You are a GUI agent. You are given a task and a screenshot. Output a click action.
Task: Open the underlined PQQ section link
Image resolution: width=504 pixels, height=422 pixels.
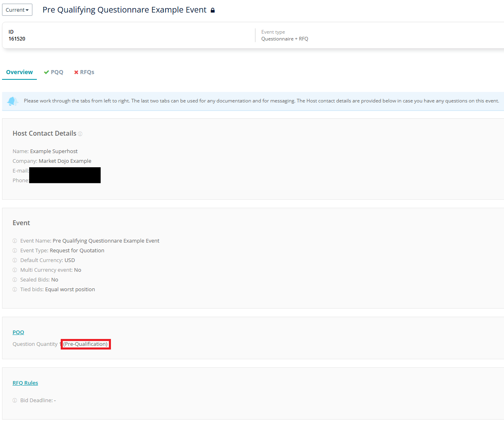[x=18, y=332]
